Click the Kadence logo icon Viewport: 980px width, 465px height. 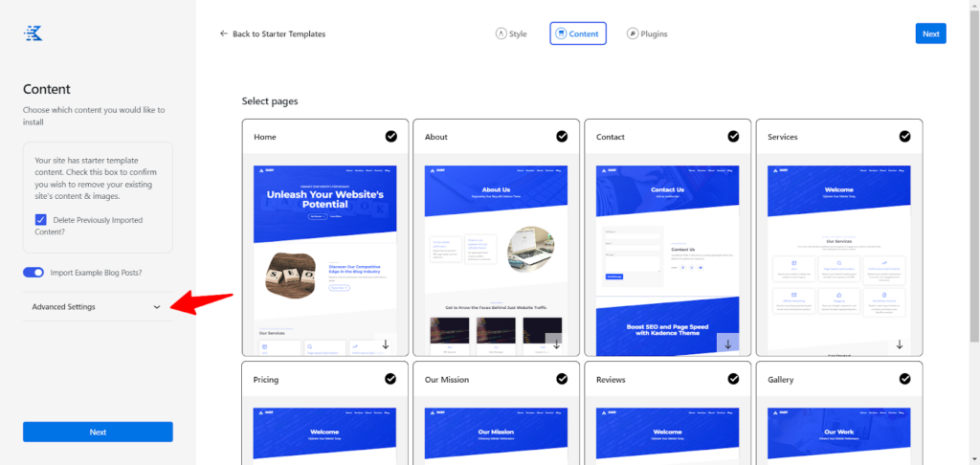coord(33,33)
